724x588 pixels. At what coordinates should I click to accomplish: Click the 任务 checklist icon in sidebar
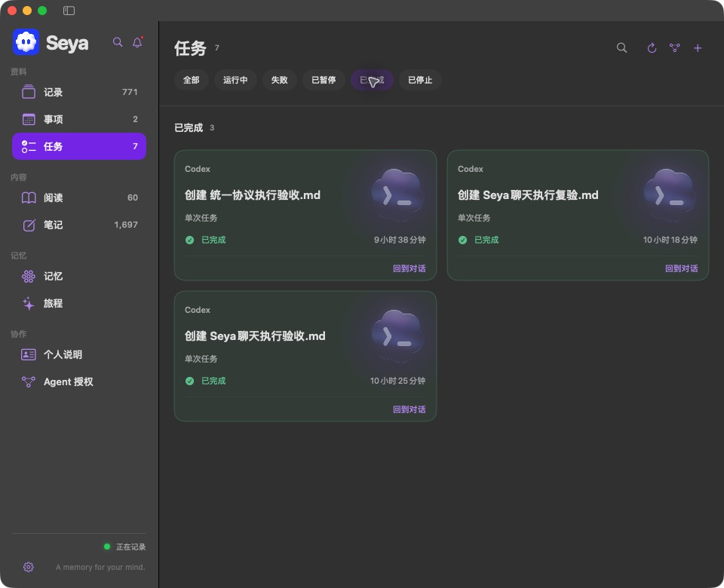click(29, 146)
